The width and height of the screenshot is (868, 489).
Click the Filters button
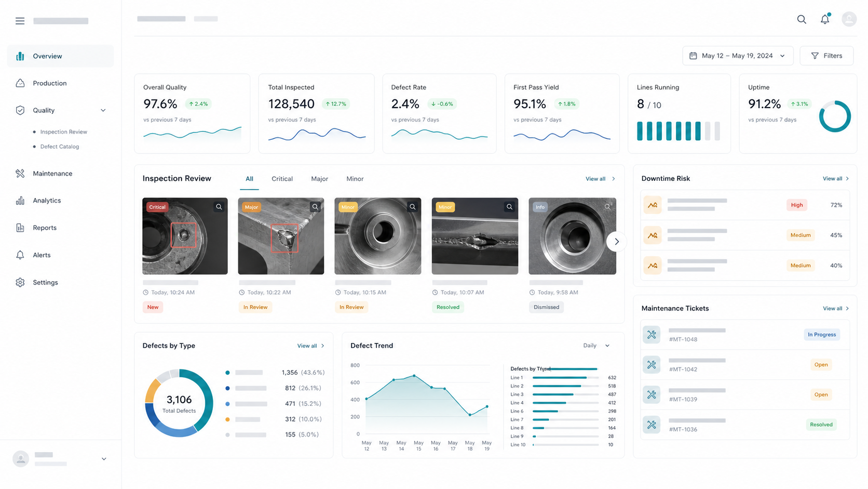[x=826, y=56]
